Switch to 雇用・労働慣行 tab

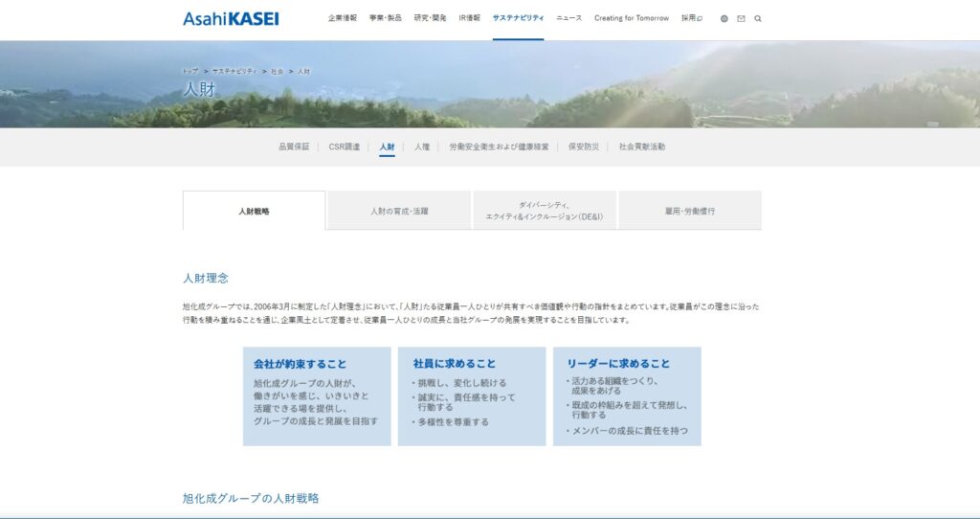pyautogui.click(x=690, y=211)
